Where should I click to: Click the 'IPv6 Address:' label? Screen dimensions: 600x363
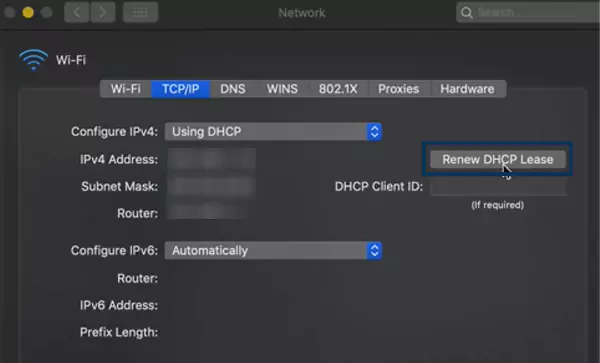point(119,305)
